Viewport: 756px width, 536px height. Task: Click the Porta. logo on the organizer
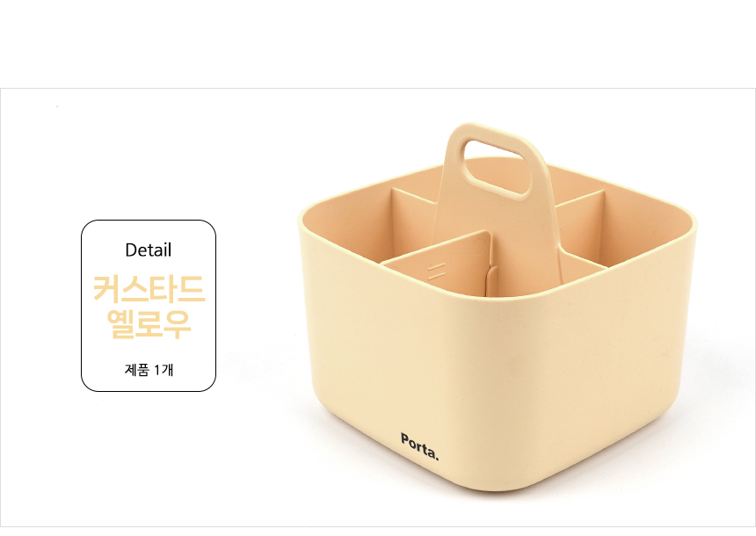tap(420, 447)
